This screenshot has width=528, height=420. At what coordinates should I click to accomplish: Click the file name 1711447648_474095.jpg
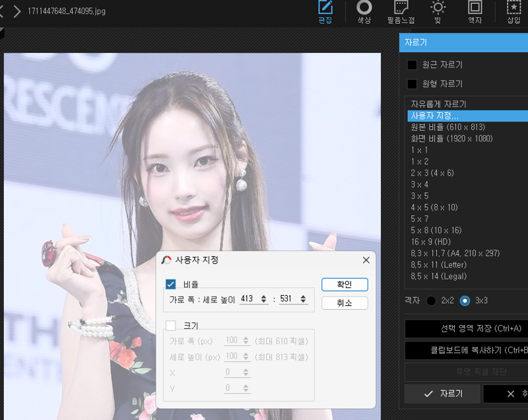click(x=67, y=11)
